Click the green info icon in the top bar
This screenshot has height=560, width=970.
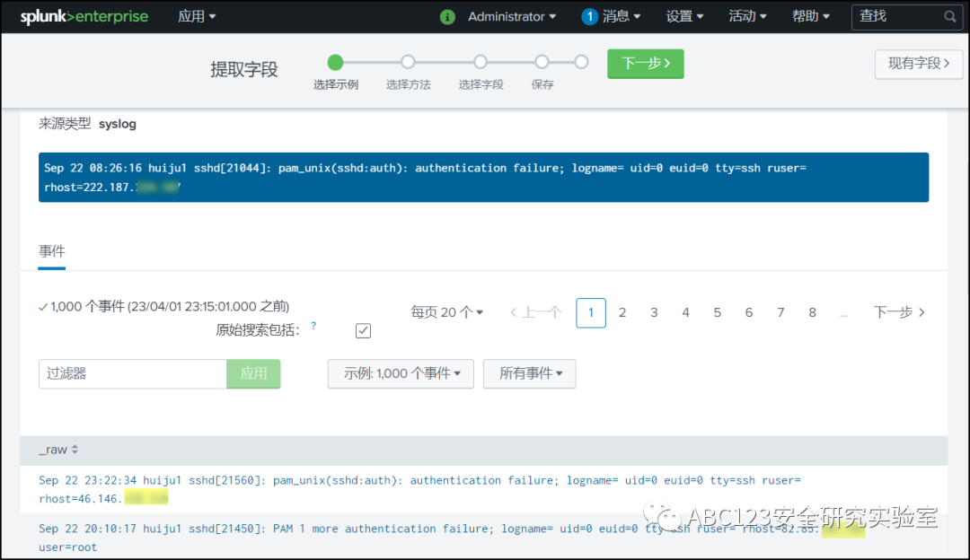point(446,16)
